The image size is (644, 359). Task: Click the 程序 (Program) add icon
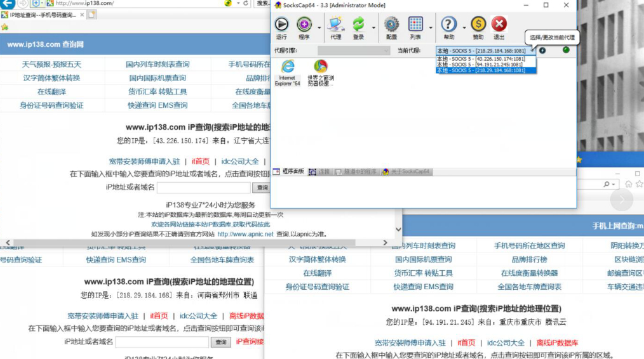click(304, 25)
